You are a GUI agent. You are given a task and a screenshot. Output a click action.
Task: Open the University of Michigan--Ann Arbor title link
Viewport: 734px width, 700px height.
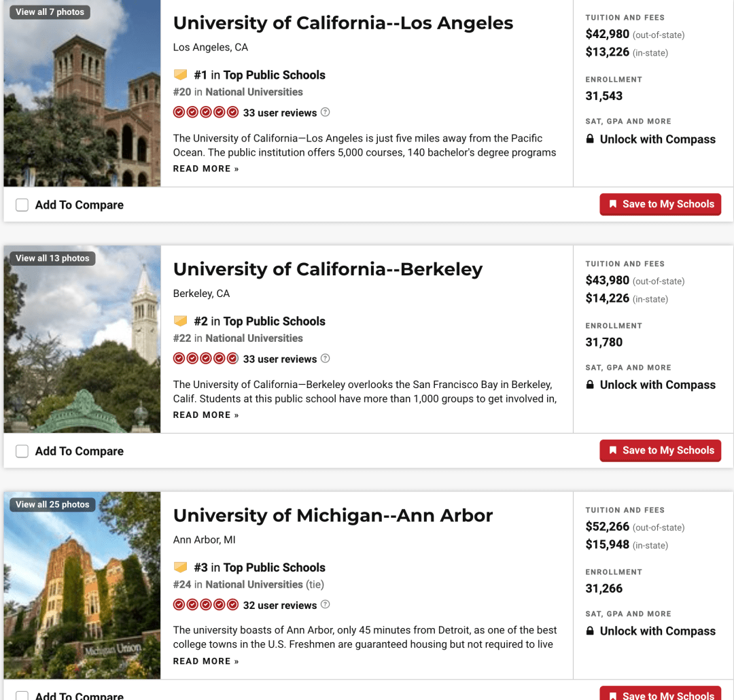333,515
